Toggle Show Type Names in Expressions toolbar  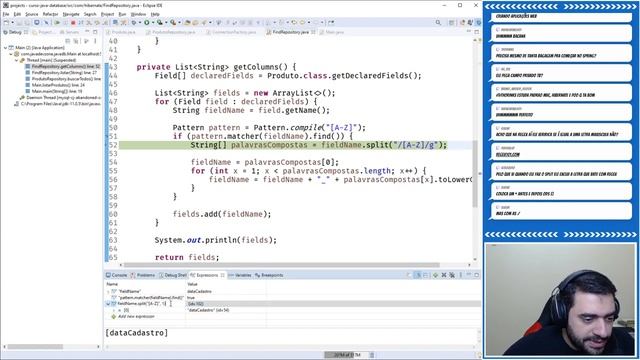[409, 275]
